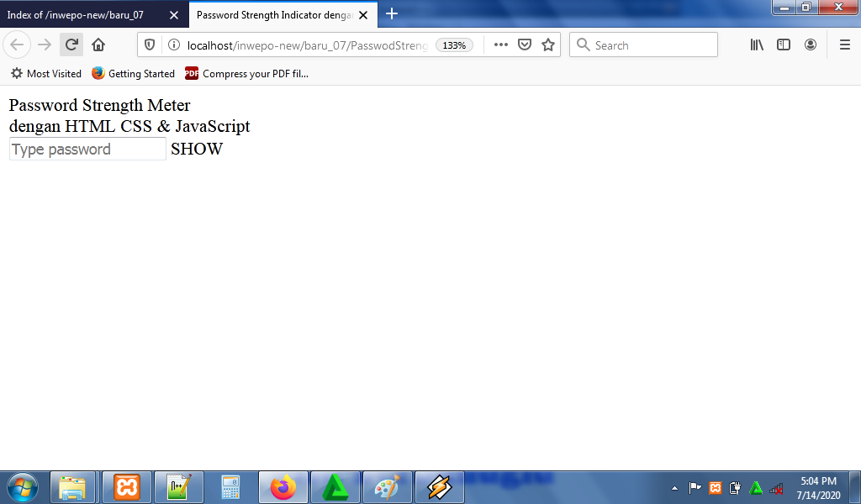Open the tracking protection shield icon
Image resolution: width=861 pixels, height=504 pixels.
(150, 45)
